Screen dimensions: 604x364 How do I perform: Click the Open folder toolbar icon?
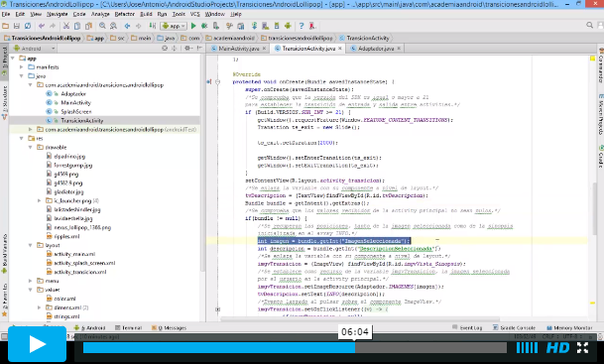5,26
